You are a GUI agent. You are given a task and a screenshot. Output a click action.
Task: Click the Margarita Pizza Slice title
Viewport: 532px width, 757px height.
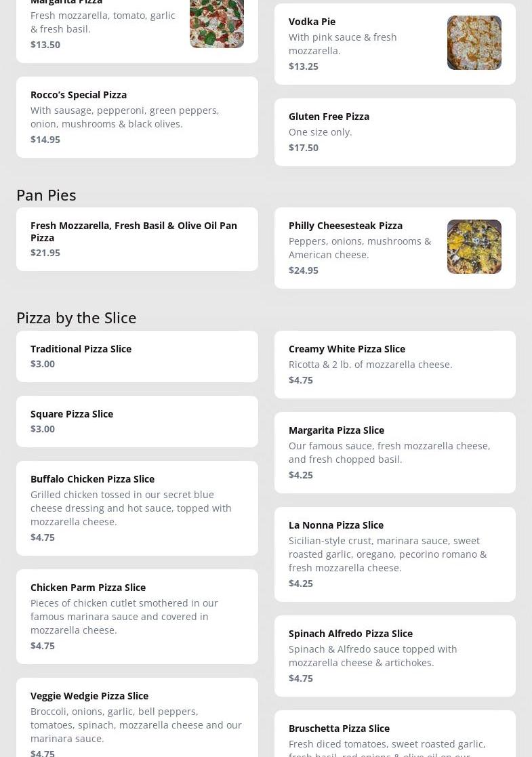click(336, 430)
